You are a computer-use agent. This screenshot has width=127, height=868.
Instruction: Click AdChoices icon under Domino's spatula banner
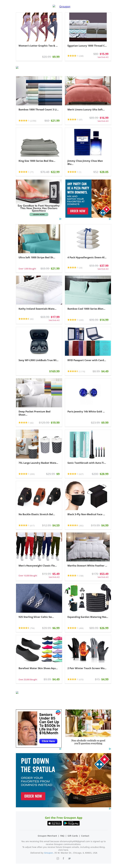coord(110,808)
